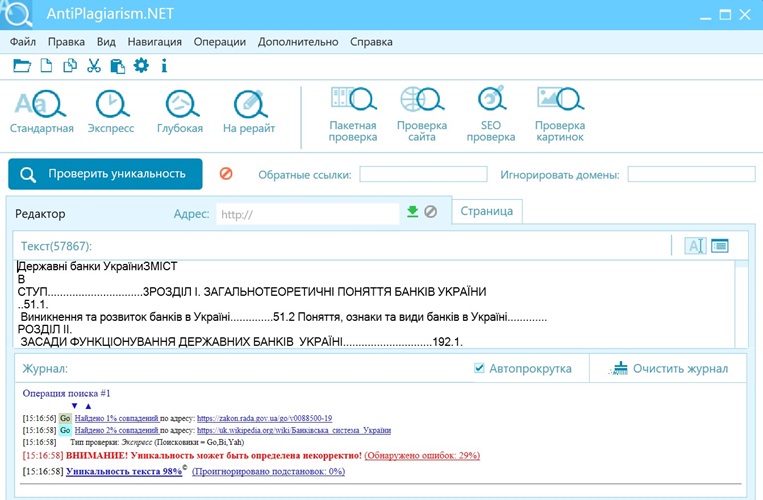Click the Тип проверки: Экспресс line

[x=157, y=443]
